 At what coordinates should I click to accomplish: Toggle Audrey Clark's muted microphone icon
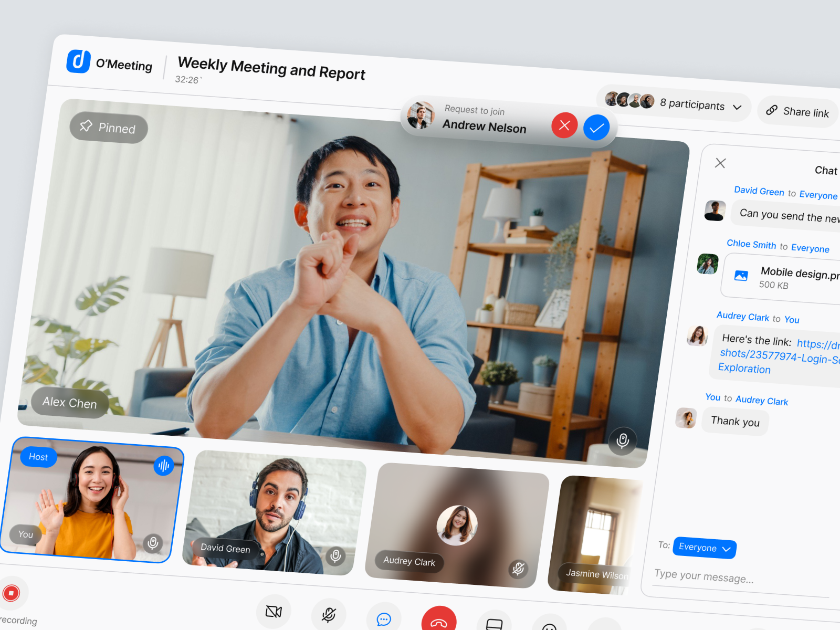tap(518, 568)
